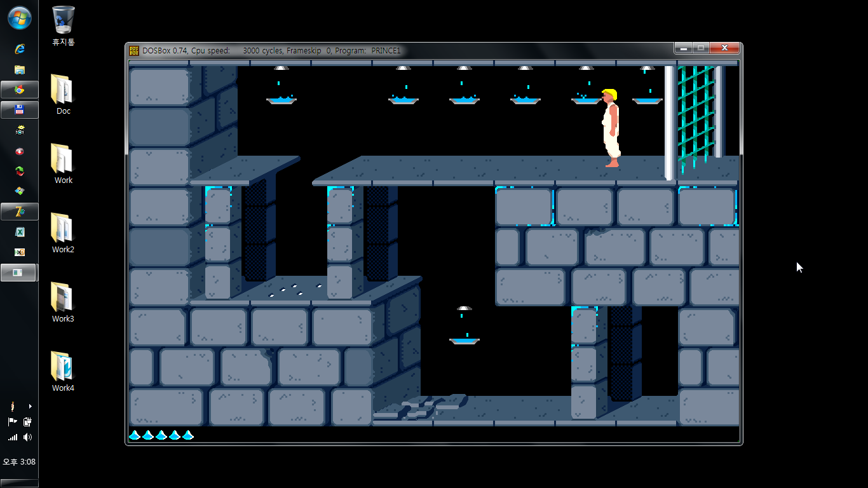Select the Work3 desktop folder

[63, 302]
